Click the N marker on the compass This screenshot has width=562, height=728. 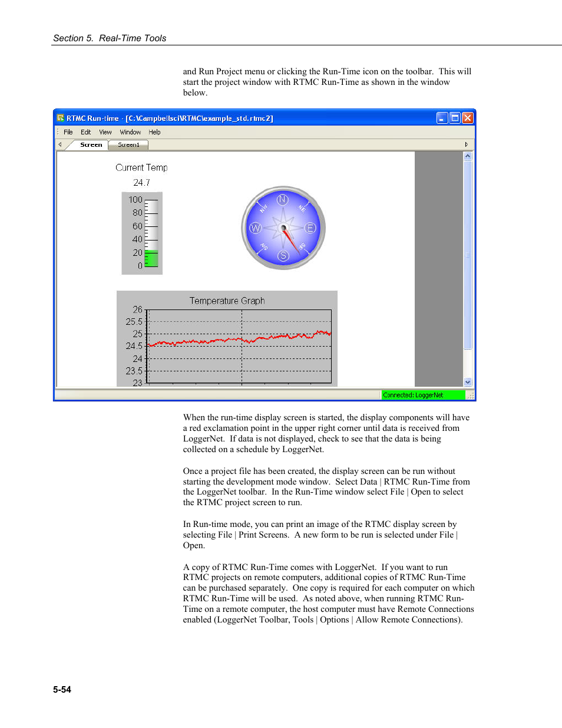(x=283, y=200)
